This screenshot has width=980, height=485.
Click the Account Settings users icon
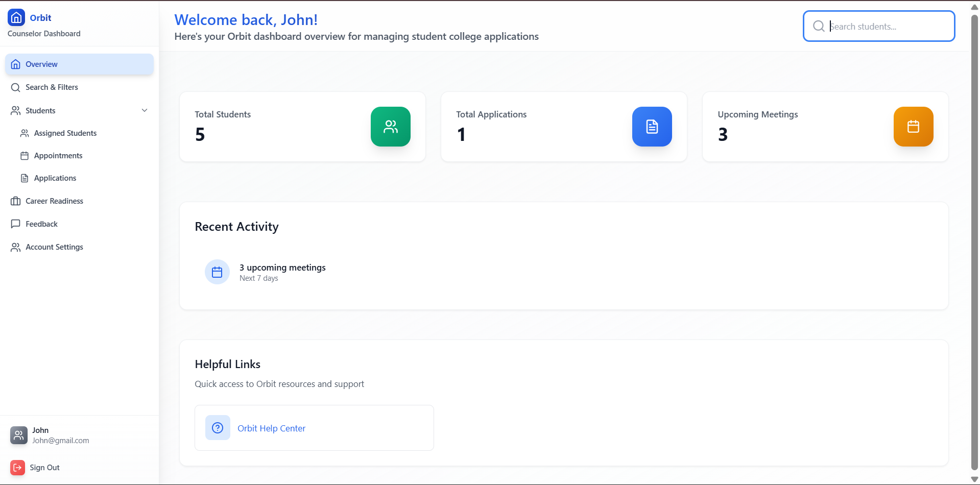[16, 247]
